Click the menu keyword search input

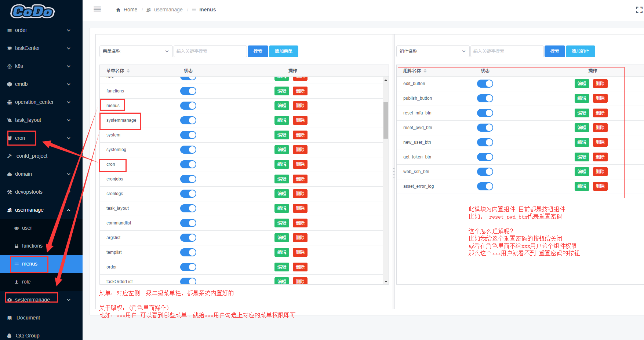point(210,51)
